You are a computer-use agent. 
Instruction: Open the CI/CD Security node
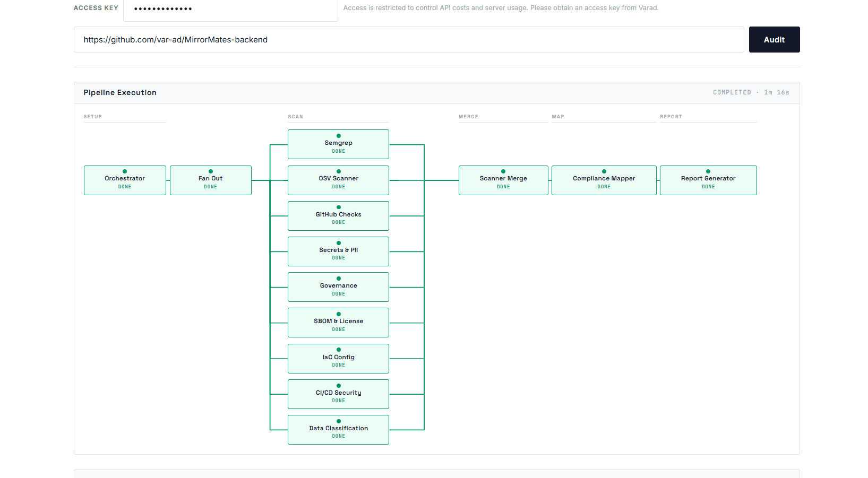point(338,394)
